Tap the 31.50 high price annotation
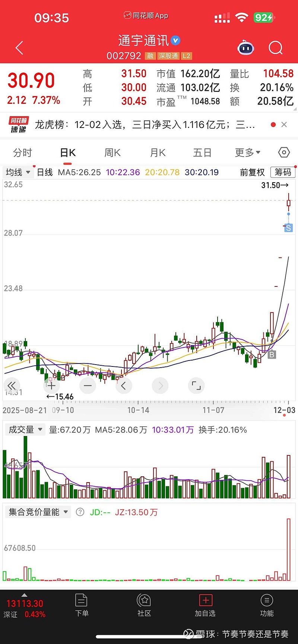Image resolution: width=298 pixels, height=644 pixels. (x=275, y=185)
